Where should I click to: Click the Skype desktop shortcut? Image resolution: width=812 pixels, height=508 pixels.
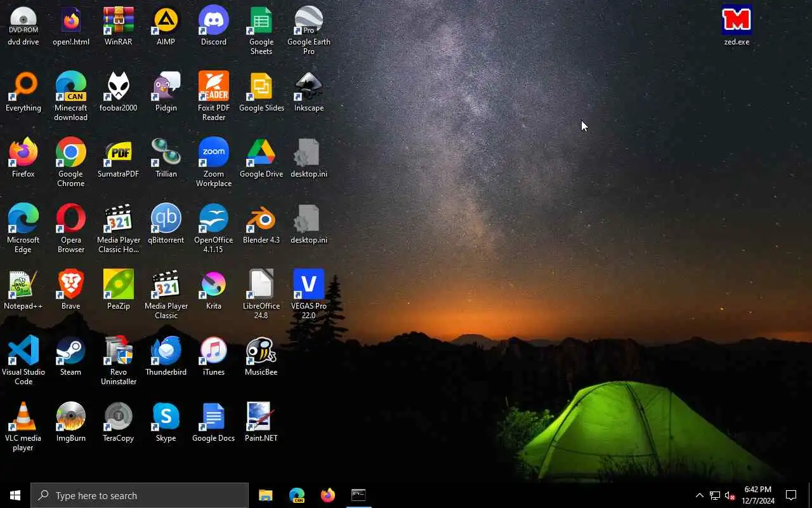[x=166, y=422]
